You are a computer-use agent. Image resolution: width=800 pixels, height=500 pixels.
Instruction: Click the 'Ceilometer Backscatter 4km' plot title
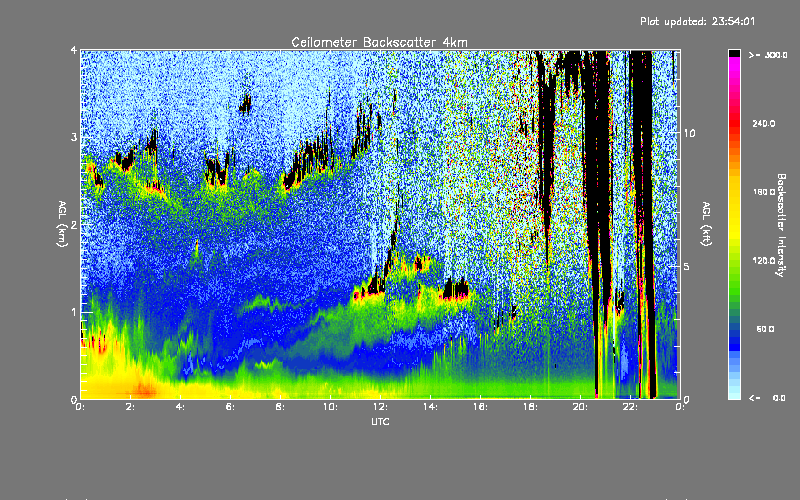(x=379, y=42)
